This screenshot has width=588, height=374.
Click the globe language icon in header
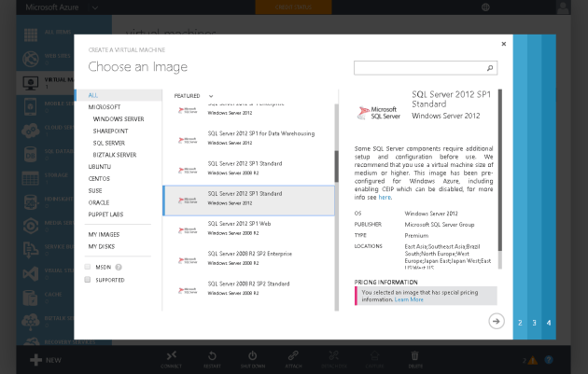click(485, 7)
